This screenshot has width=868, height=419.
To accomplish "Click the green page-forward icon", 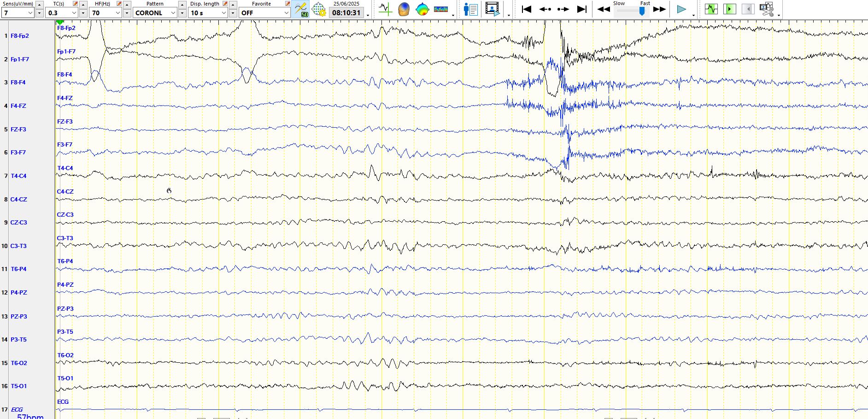I will click(x=730, y=9).
